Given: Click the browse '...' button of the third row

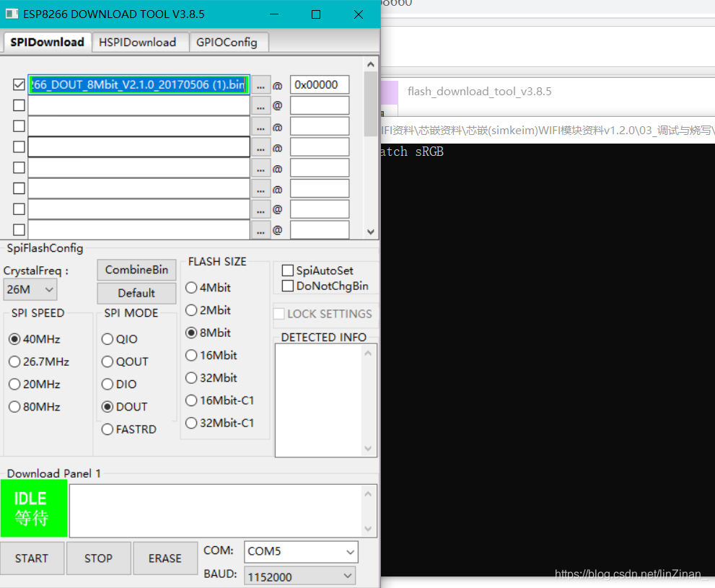Looking at the screenshot, I should click(261, 127).
